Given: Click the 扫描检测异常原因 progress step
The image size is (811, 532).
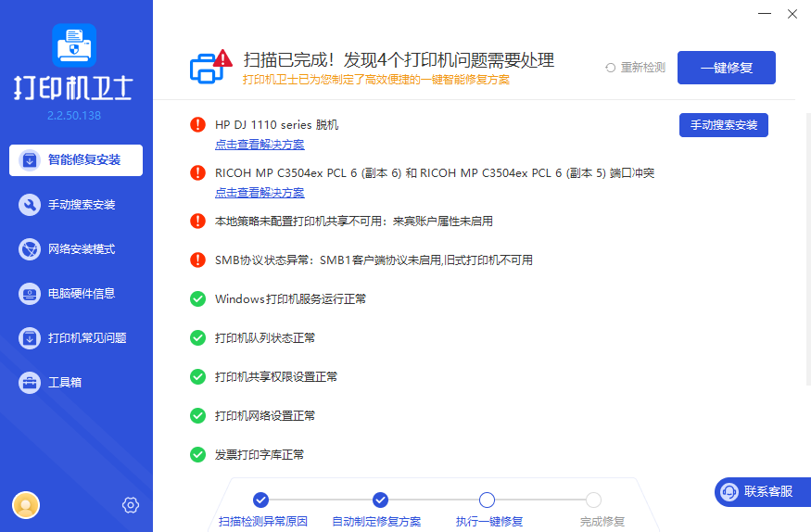Looking at the screenshot, I should click(261, 500).
